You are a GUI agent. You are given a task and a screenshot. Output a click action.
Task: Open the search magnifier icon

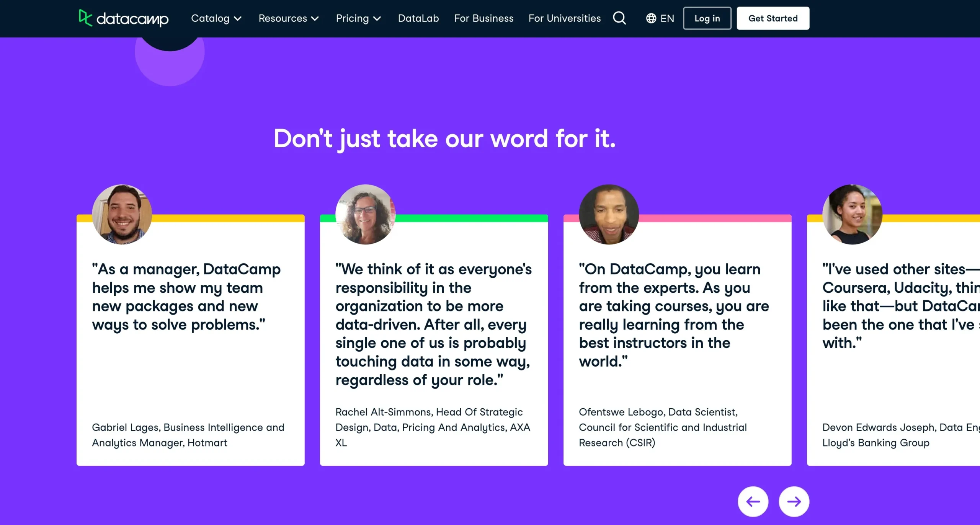pos(619,18)
